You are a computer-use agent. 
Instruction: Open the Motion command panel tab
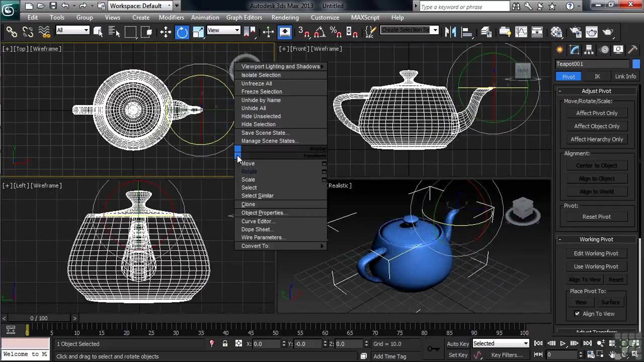(604, 50)
